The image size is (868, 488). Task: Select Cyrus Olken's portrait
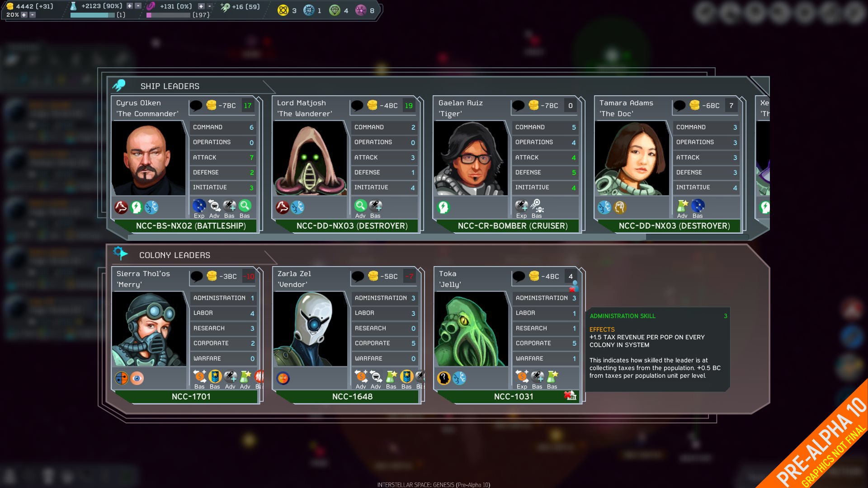[x=149, y=158]
